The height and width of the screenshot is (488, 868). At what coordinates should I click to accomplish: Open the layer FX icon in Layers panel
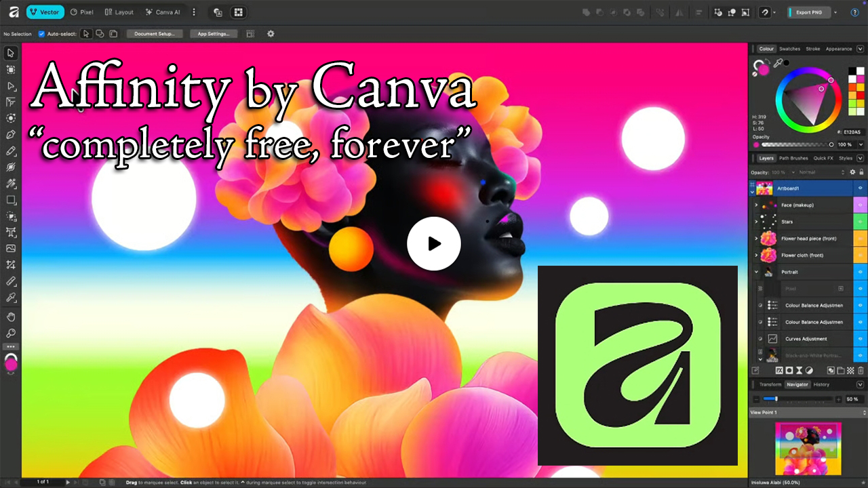click(x=779, y=371)
